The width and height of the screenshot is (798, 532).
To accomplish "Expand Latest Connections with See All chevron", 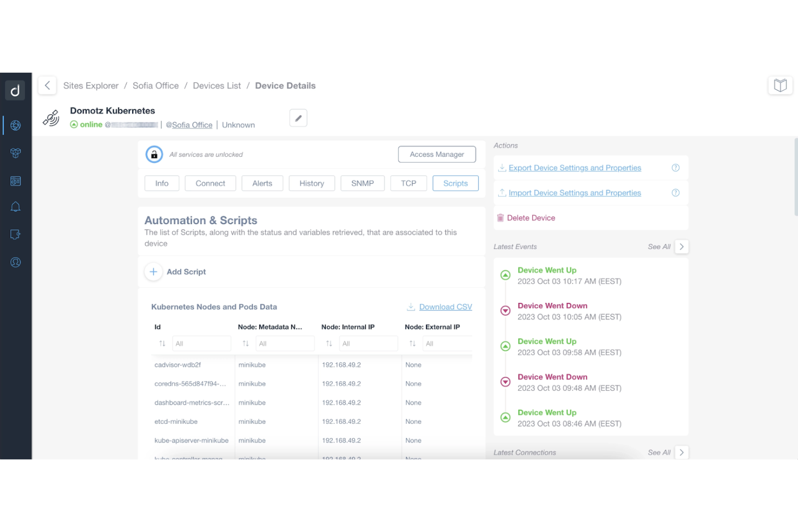I will [682, 453].
